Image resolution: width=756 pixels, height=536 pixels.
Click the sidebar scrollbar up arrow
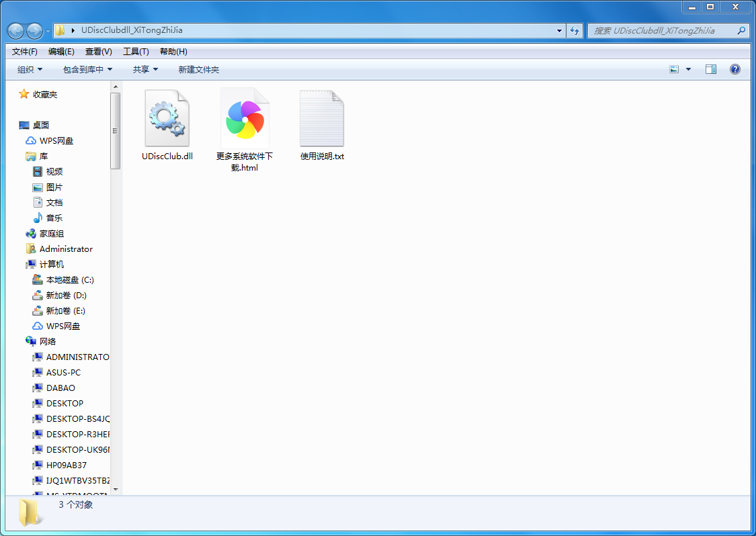click(x=115, y=87)
